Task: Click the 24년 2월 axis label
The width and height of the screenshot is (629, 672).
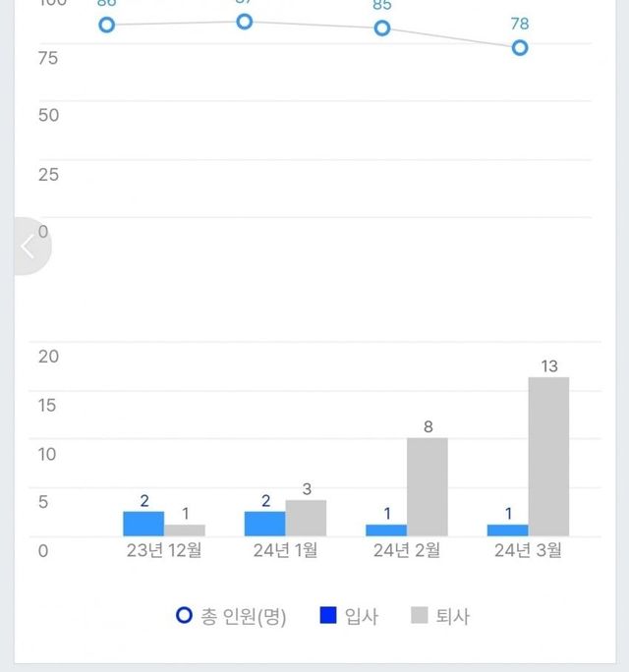Action: (406, 551)
